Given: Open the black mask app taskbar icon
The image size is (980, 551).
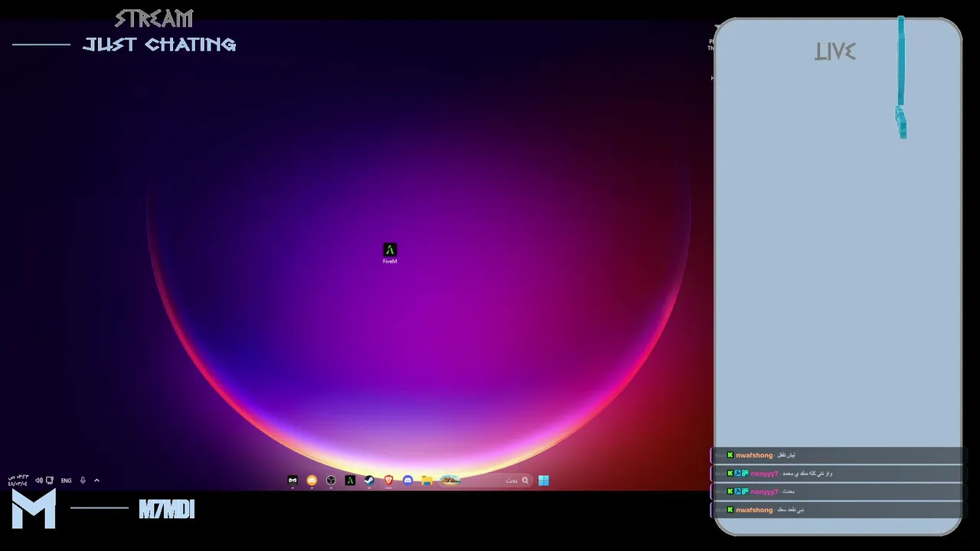Looking at the screenshot, I should click(x=292, y=481).
